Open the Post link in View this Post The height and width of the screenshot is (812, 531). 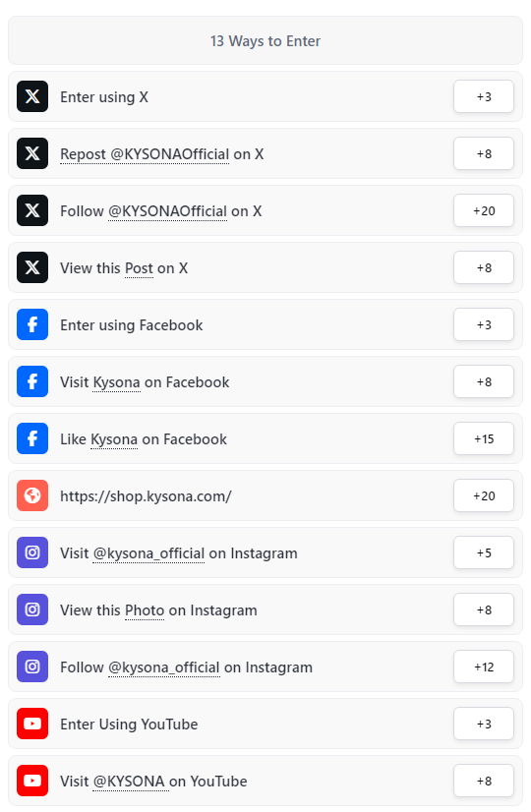[139, 268]
